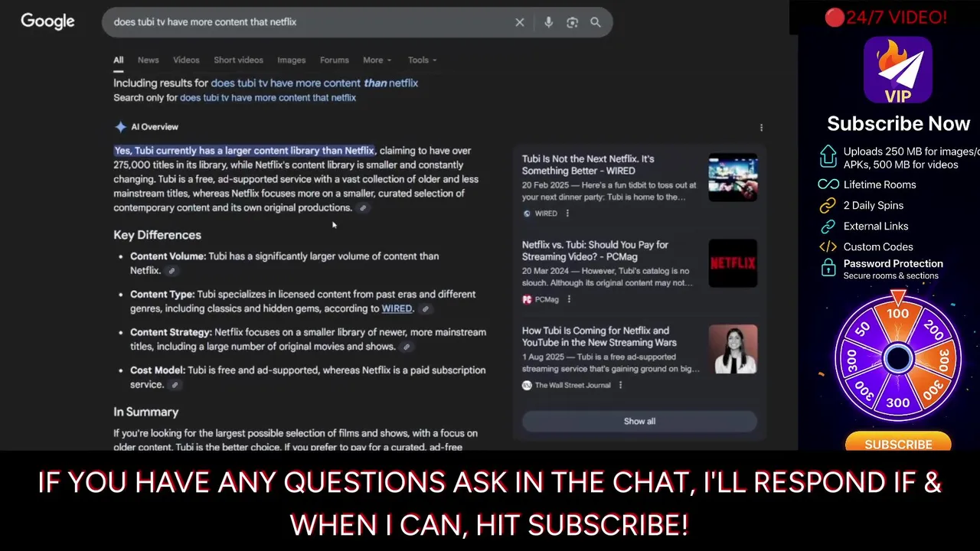Click 'Secure rooms & sections' text
Screen dimensions: 980x551
(x=890, y=275)
